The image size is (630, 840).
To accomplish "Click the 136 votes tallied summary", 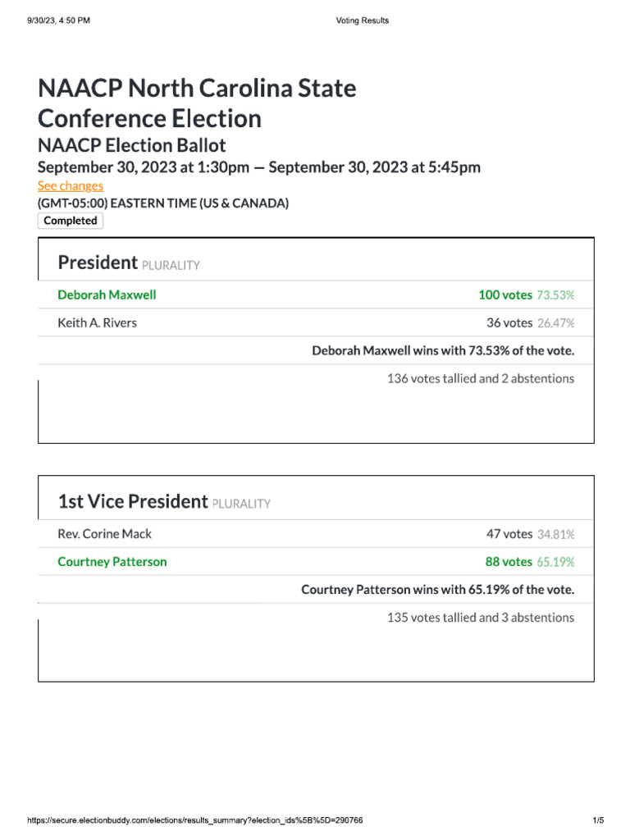I will point(481,378).
